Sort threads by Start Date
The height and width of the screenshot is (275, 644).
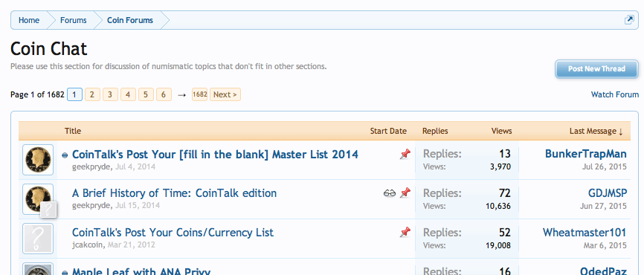(388, 131)
